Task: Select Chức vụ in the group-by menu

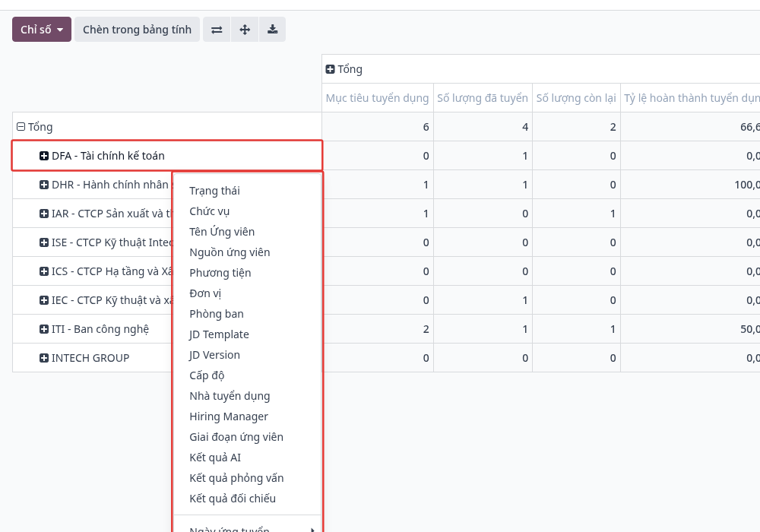Action: pyautogui.click(x=247, y=211)
